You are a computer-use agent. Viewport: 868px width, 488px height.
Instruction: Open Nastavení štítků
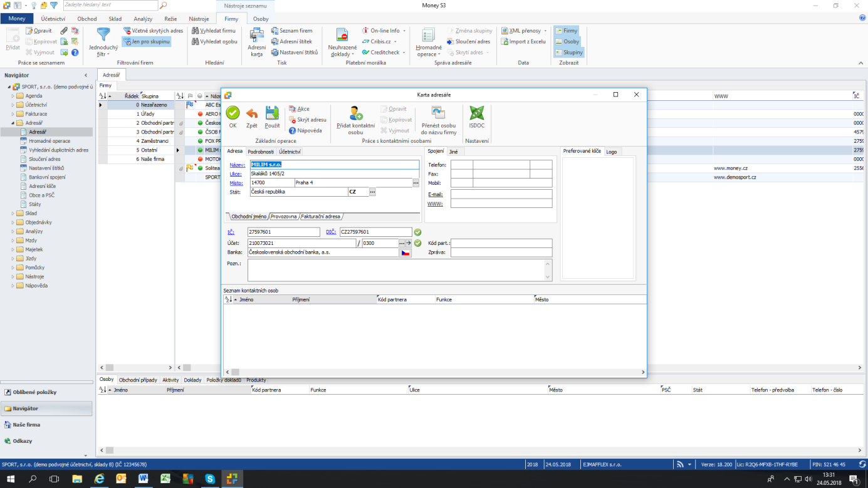click(295, 53)
